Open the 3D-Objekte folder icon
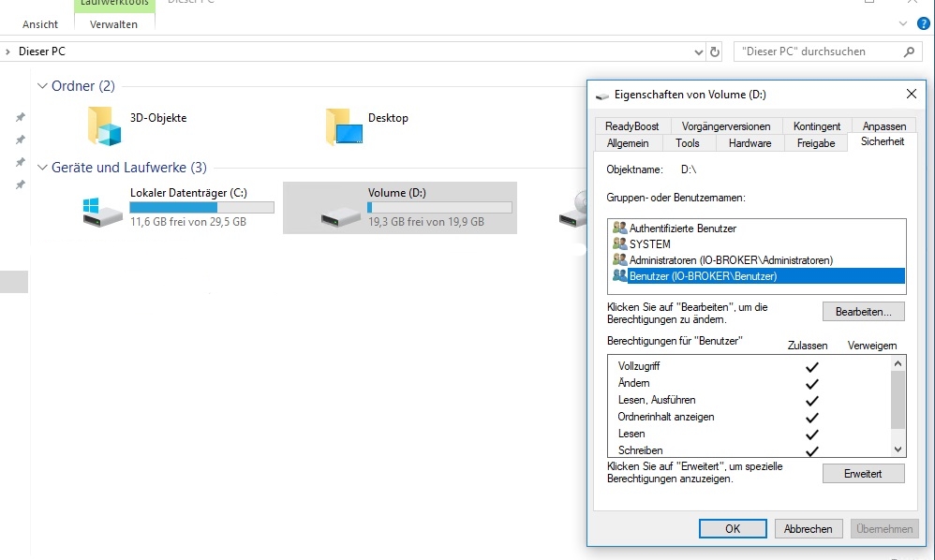The width and height of the screenshot is (935, 560). (104, 126)
